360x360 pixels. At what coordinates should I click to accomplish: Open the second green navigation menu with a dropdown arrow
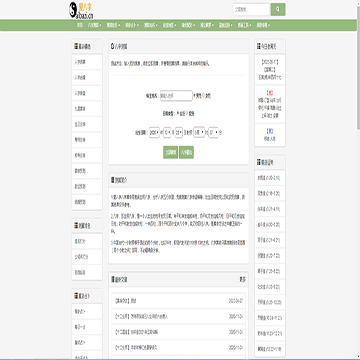[x=112, y=25]
